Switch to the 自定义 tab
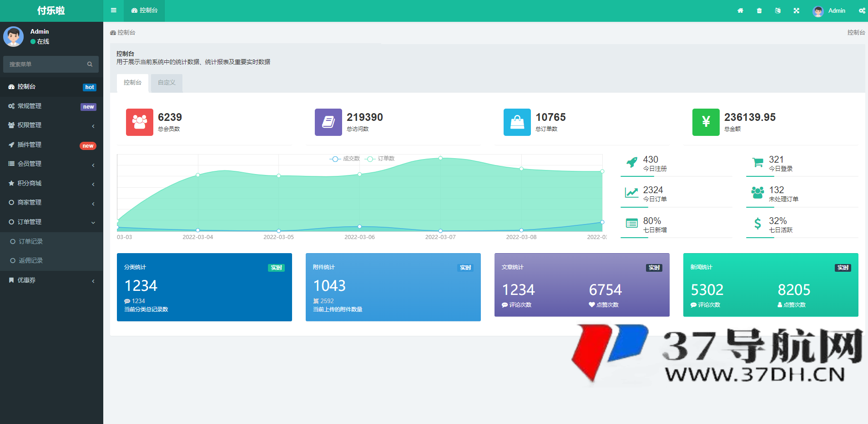The height and width of the screenshot is (424, 868). (167, 83)
